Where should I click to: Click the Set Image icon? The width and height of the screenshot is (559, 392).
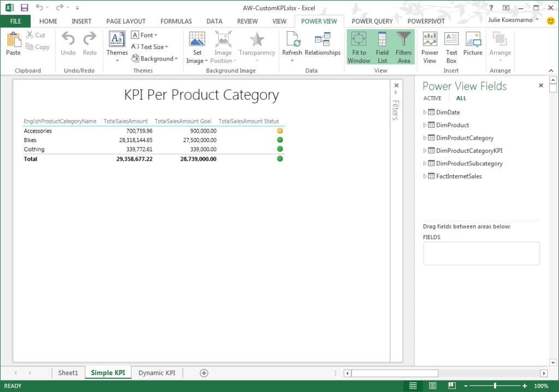(197, 39)
